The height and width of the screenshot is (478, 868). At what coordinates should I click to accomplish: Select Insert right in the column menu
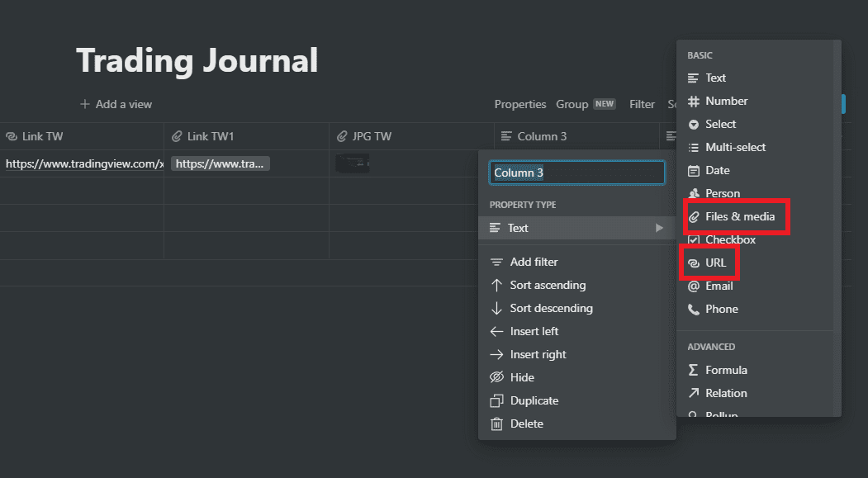576,355
